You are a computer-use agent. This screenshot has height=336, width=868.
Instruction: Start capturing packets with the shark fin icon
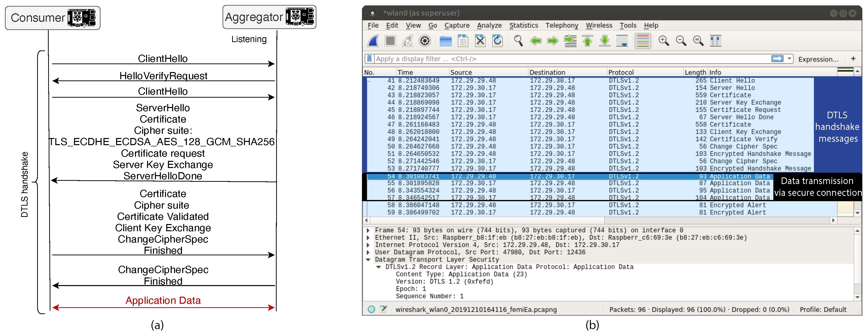[x=373, y=41]
